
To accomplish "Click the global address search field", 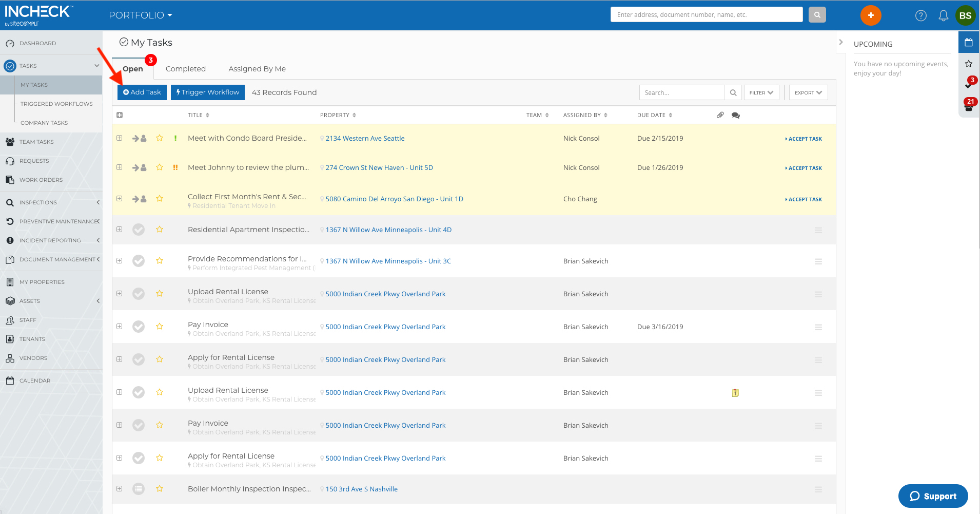I will pos(706,15).
